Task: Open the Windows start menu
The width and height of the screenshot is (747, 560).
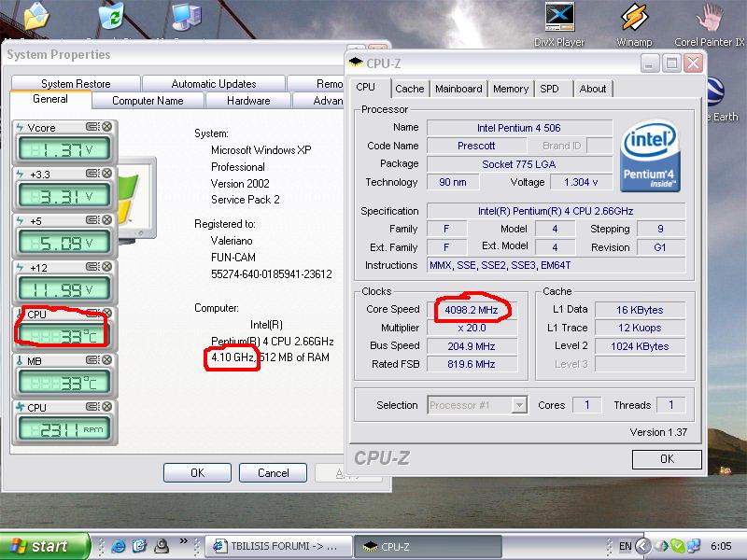Action: (44, 546)
